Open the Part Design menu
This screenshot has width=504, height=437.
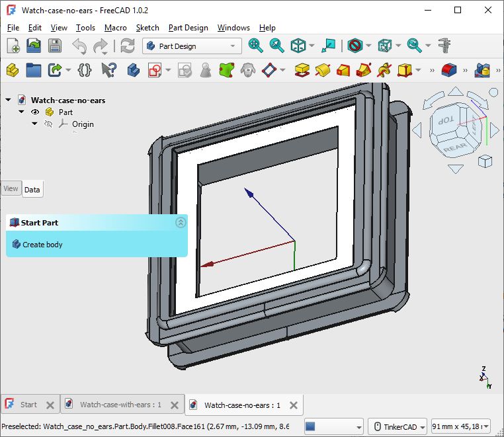click(x=189, y=28)
